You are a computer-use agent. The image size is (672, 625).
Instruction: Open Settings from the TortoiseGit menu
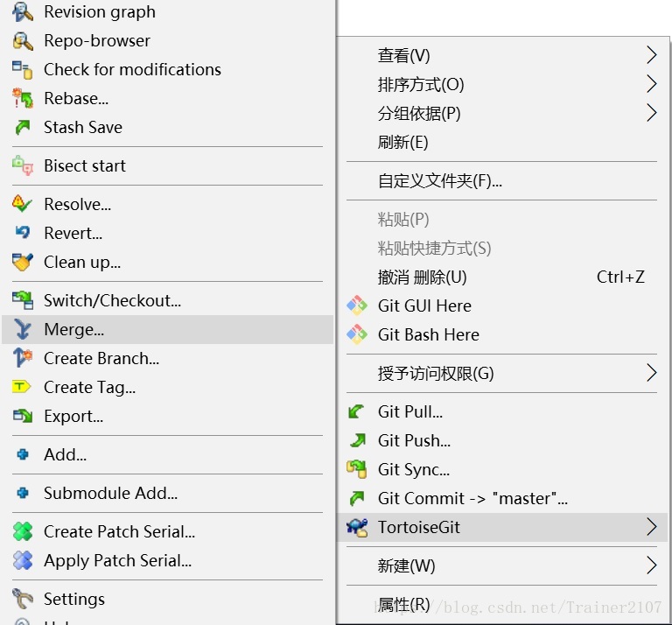coord(168,599)
